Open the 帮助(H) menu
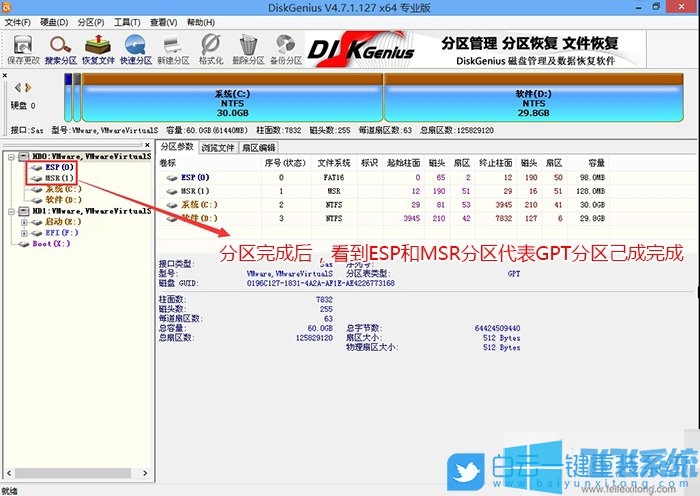The image size is (700, 496). (x=200, y=22)
